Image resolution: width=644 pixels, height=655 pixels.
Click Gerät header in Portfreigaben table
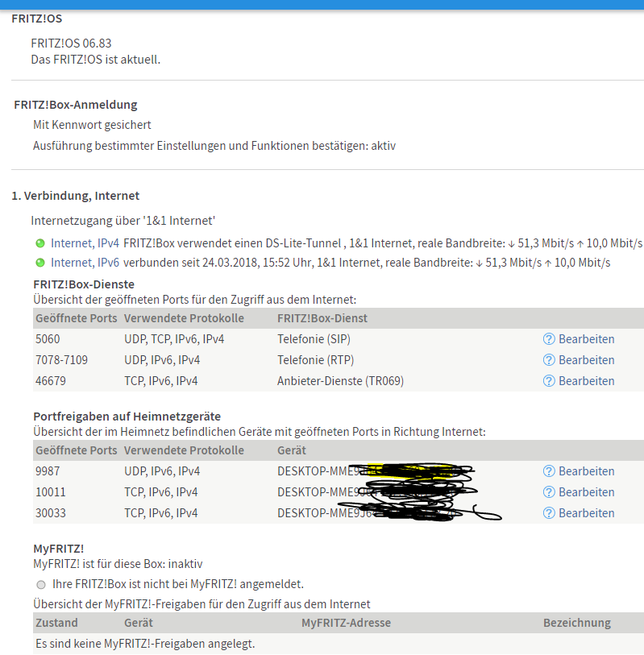pos(292,450)
